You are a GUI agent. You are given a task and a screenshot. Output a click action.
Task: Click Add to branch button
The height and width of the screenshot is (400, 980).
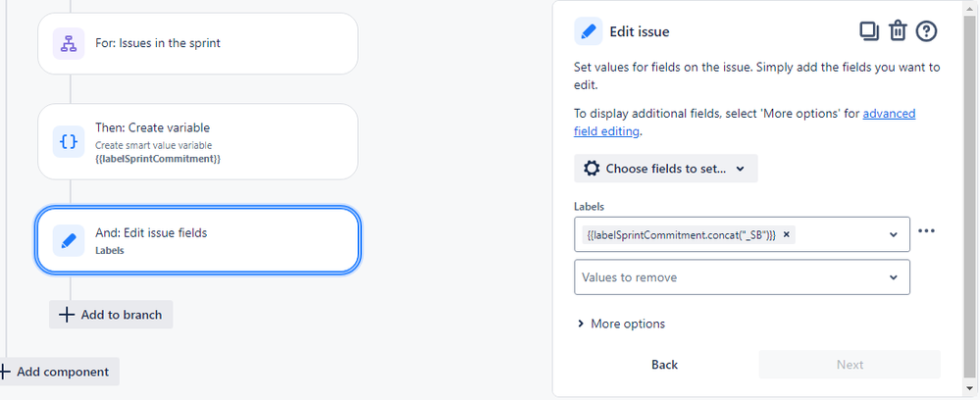click(x=111, y=315)
